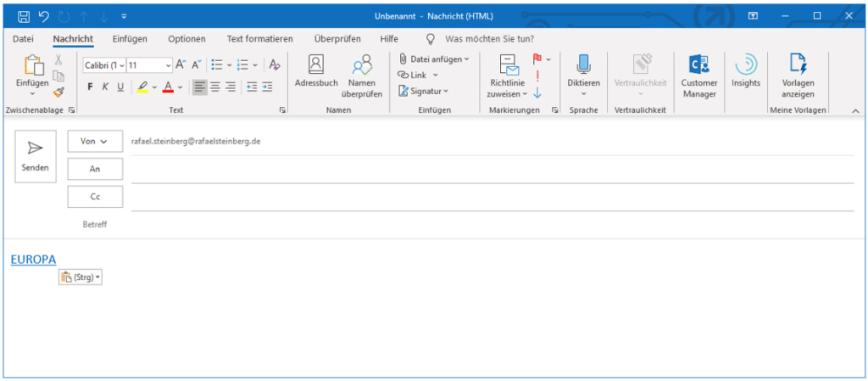Click into the An address field
This screenshot has width=868, height=381.
(x=492, y=170)
